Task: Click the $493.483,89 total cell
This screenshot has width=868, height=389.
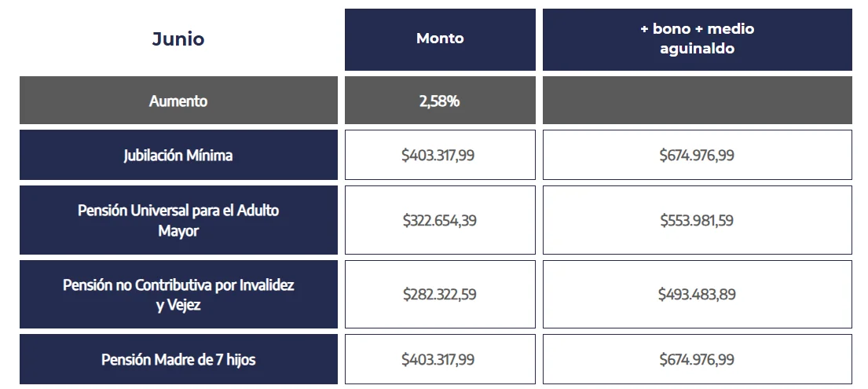Action: pyautogui.click(x=697, y=294)
